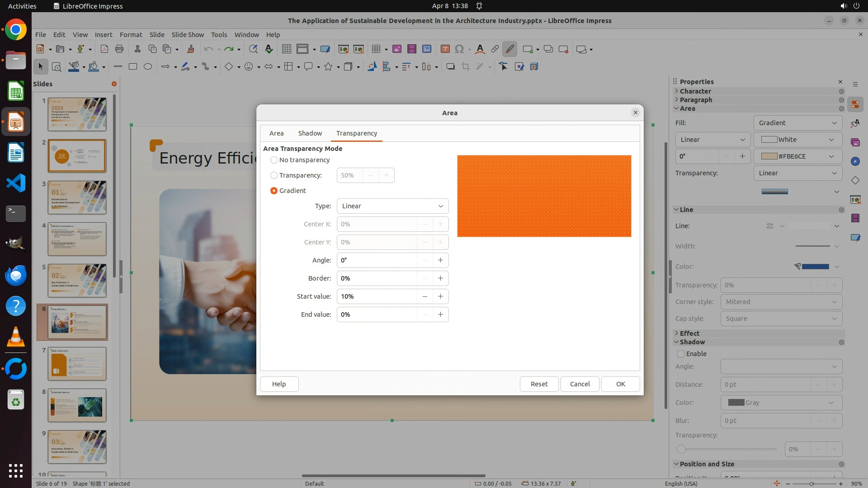This screenshot has height=488, width=868.
Task: Click the Reset button
Action: point(539,384)
